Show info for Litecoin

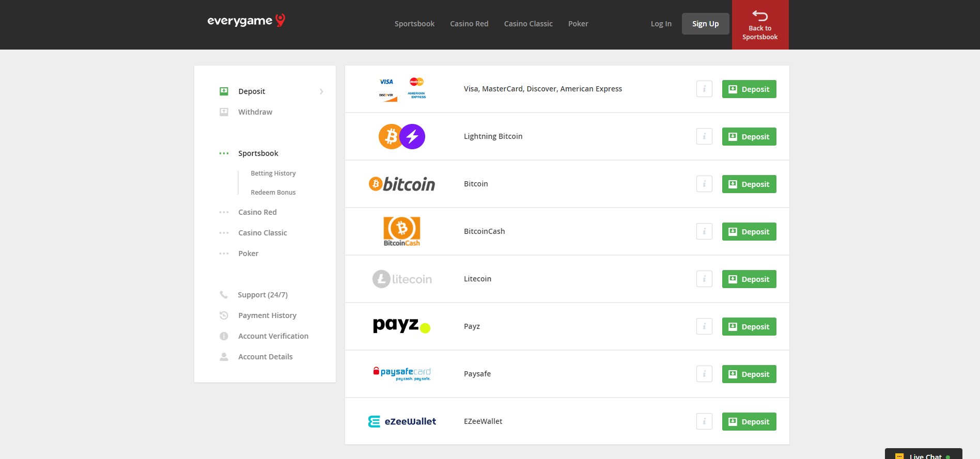tap(704, 279)
